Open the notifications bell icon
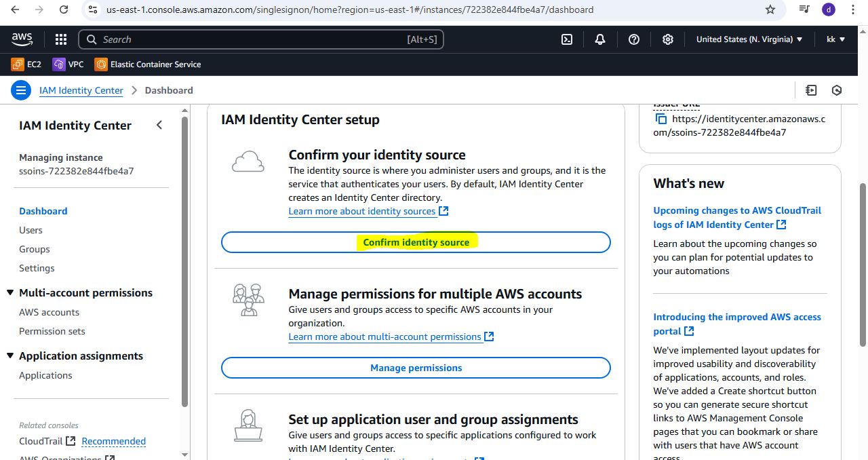Viewport: 868px width, 460px height. [600, 39]
